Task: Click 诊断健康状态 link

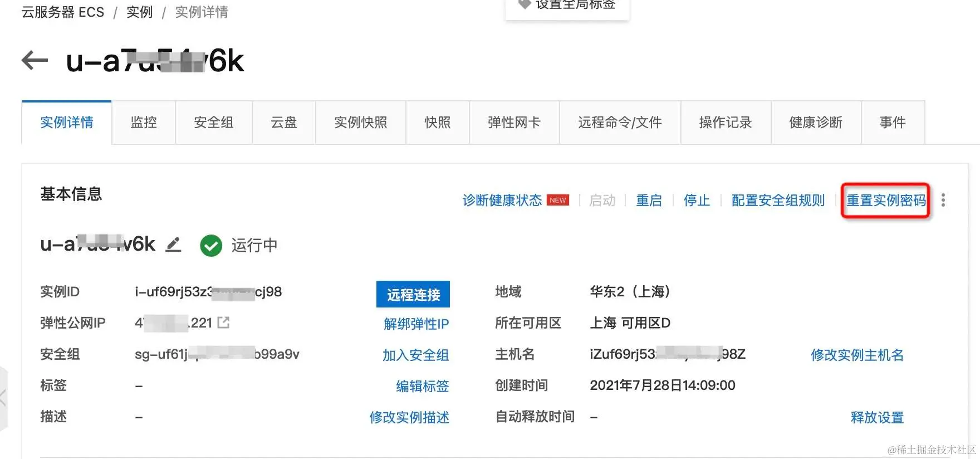Action: (x=502, y=201)
